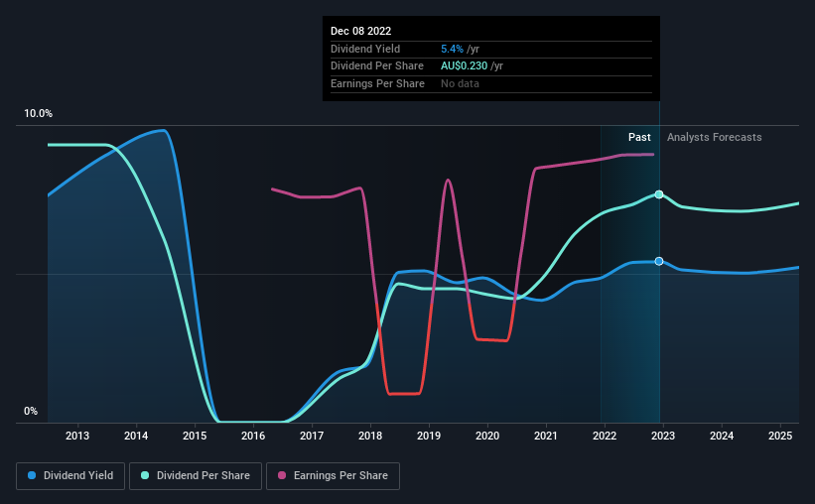This screenshot has width=815, height=504.
Task: Click the 2013 x-axis label
Action: coord(77,436)
